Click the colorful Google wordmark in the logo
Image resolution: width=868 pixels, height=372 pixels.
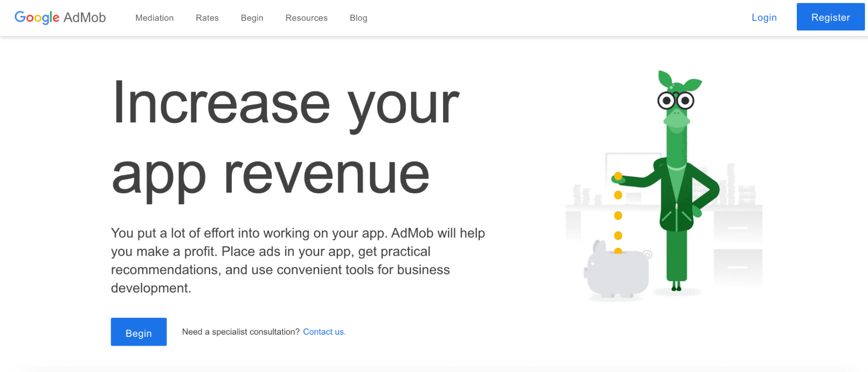37,17
